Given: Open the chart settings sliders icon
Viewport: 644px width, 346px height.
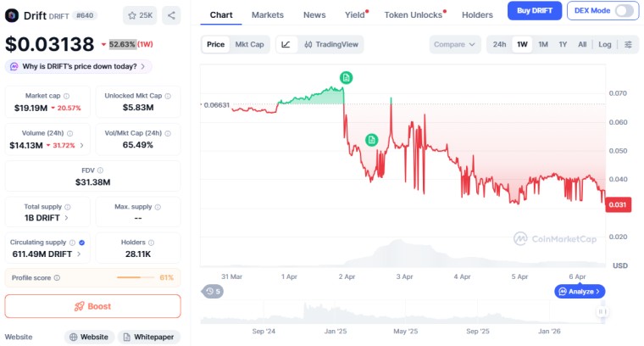Looking at the screenshot, I should point(628,44).
